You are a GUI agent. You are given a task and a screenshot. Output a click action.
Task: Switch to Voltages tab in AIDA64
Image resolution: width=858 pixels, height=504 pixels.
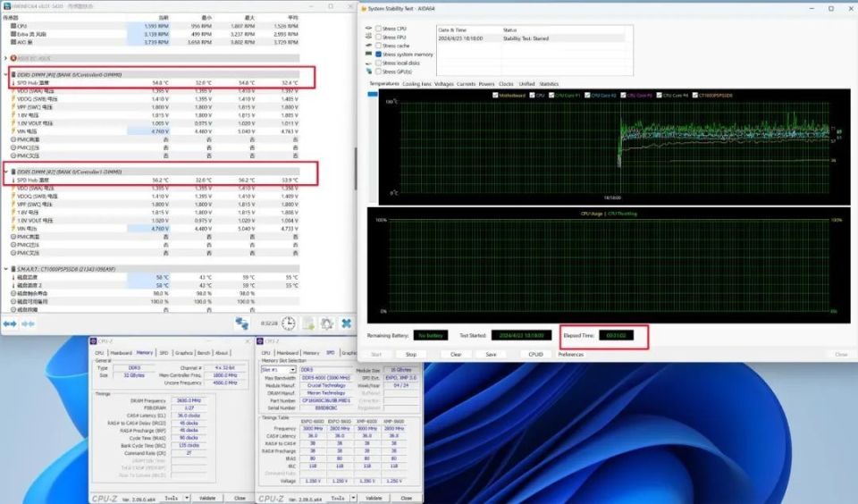pos(444,84)
